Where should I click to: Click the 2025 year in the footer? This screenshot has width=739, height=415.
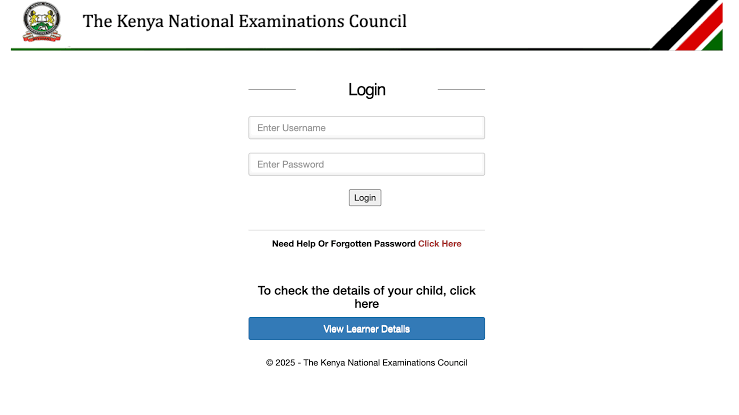[x=285, y=363]
